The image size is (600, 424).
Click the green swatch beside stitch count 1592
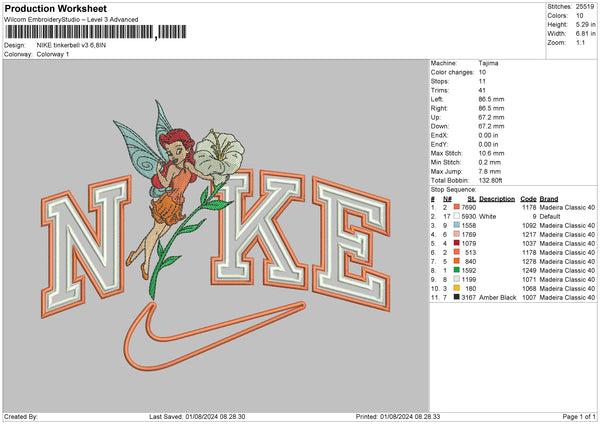pyautogui.click(x=457, y=270)
